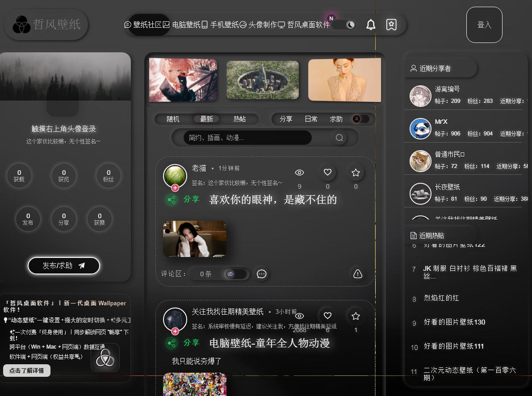Image resolution: width=532 pixels, height=396 pixels.
Task: Click 点击了解详情 button
Action: (27, 371)
